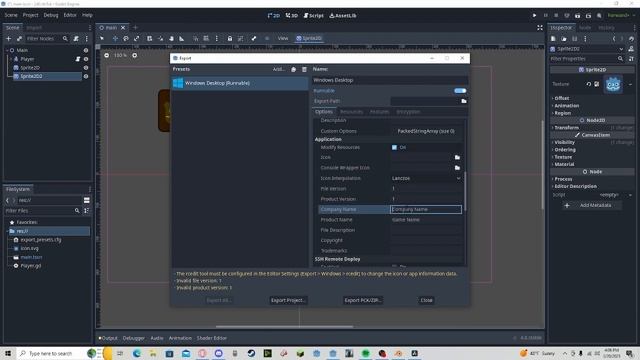The height and width of the screenshot is (360, 640).
Task: Open the Script workspace
Action: (313, 16)
